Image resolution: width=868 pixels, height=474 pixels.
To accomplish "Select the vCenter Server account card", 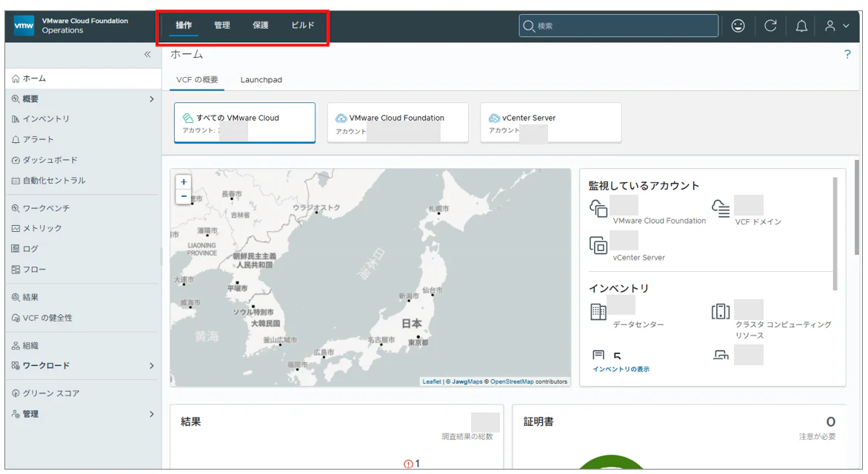I will tap(551, 122).
